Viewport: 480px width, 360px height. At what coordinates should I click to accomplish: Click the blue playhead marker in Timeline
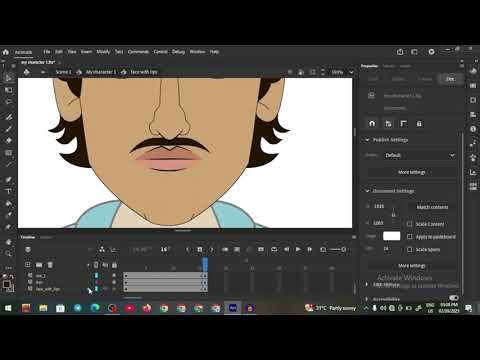pyautogui.click(x=205, y=263)
